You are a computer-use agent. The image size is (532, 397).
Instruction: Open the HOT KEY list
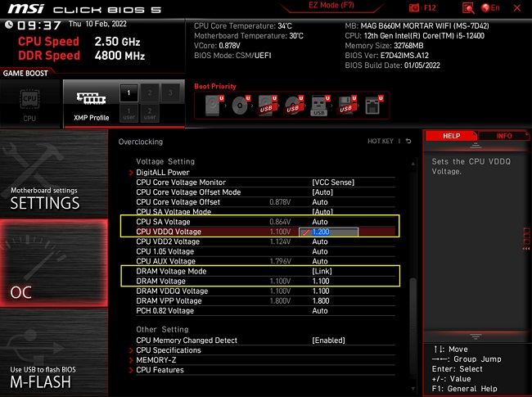(x=381, y=141)
